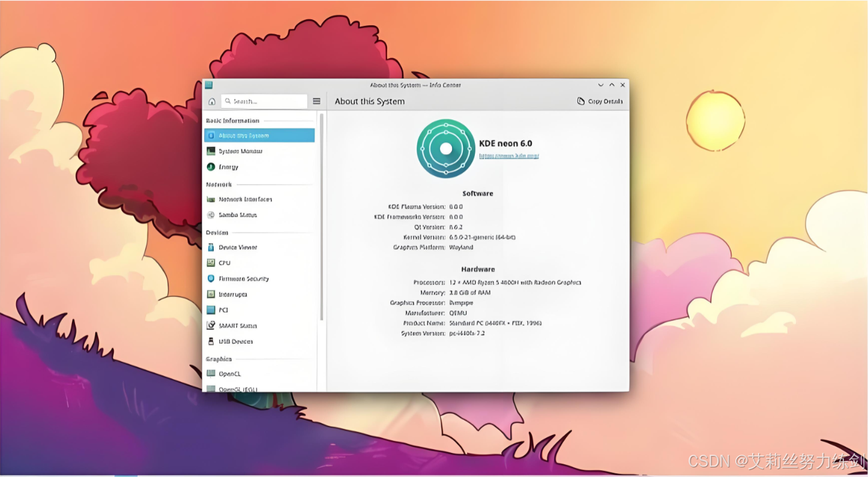Click the "Software" section heading
The width and height of the screenshot is (868, 477).
click(478, 193)
